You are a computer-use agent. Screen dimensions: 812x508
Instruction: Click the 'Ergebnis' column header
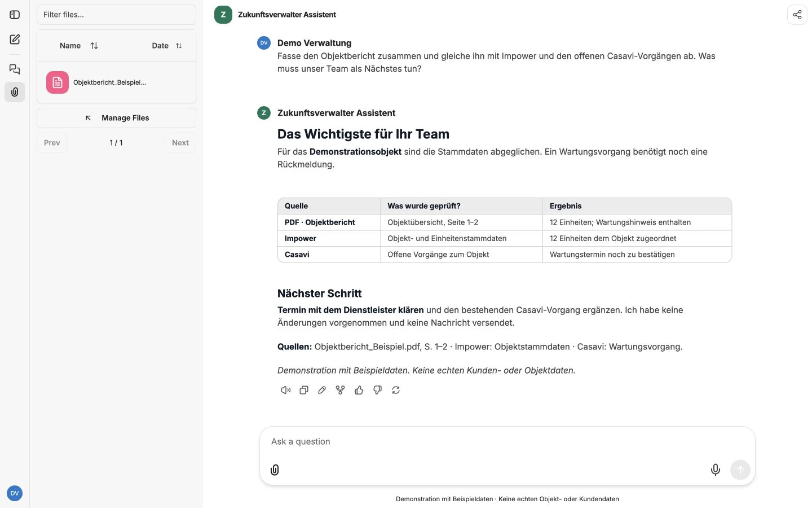pyautogui.click(x=637, y=206)
